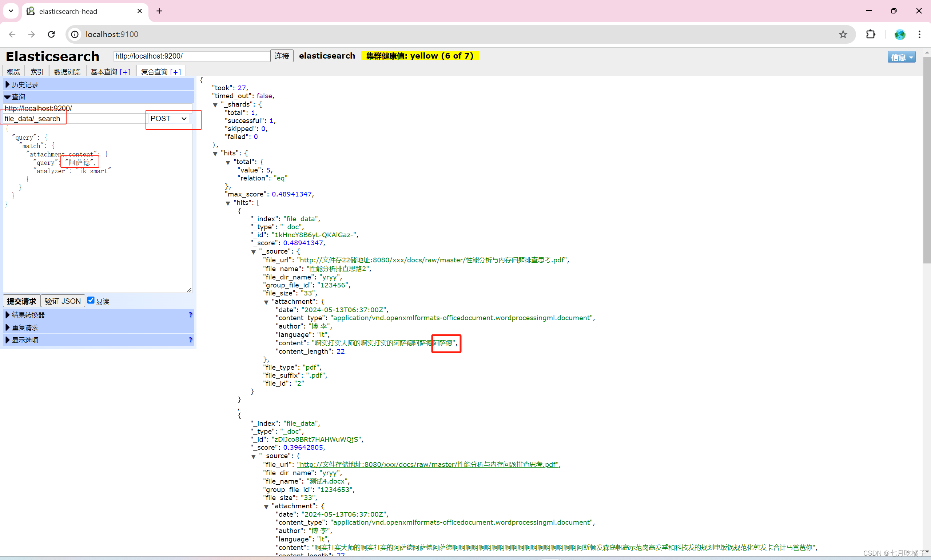Click the cluster health yellow status
This screenshot has height=560, width=931.
tap(419, 56)
